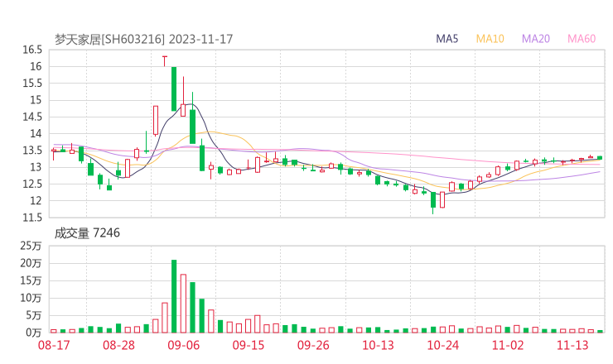Click the 12.5 price axis label
The width and height of the screenshot is (613, 364).
point(32,184)
